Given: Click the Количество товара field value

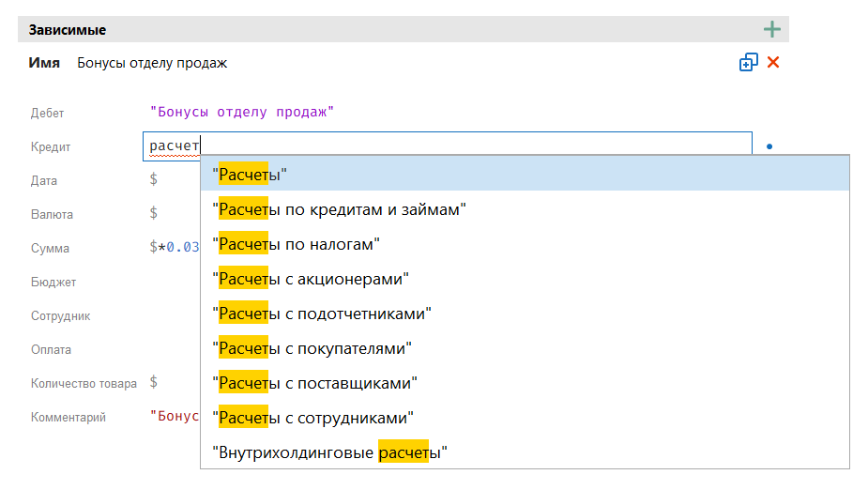Looking at the screenshot, I should tap(154, 382).
